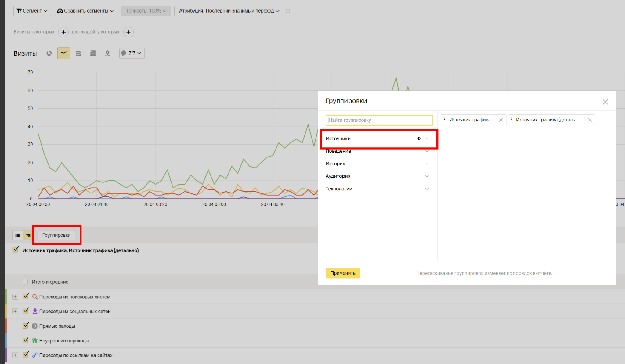Click the tree list view icon
The width and height of the screenshot is (625, 364).
[x=28, y=235]
